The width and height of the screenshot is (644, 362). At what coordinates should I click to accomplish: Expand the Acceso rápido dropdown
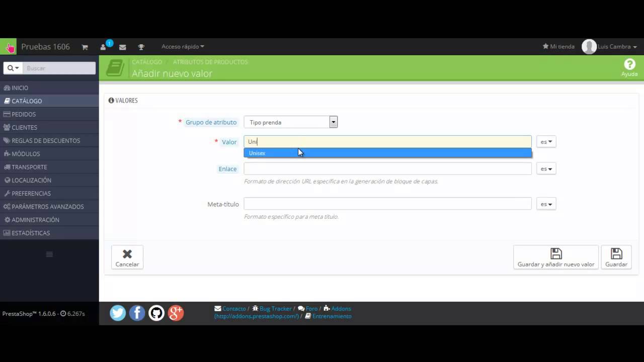pyautogui.click(x=183, y=47)
